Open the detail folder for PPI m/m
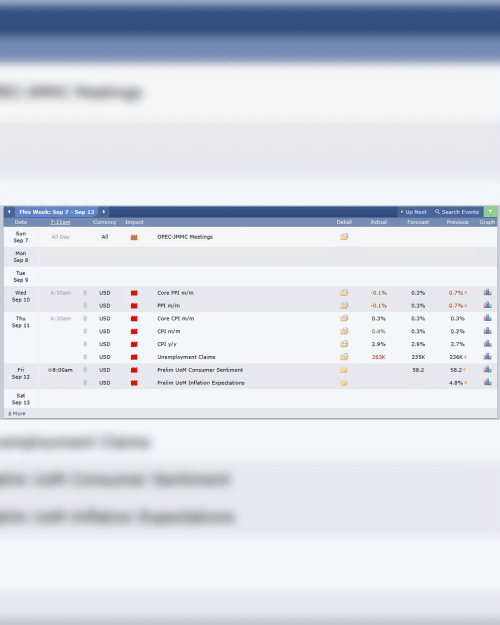The image size is (500, 625). tap(344, 306)
